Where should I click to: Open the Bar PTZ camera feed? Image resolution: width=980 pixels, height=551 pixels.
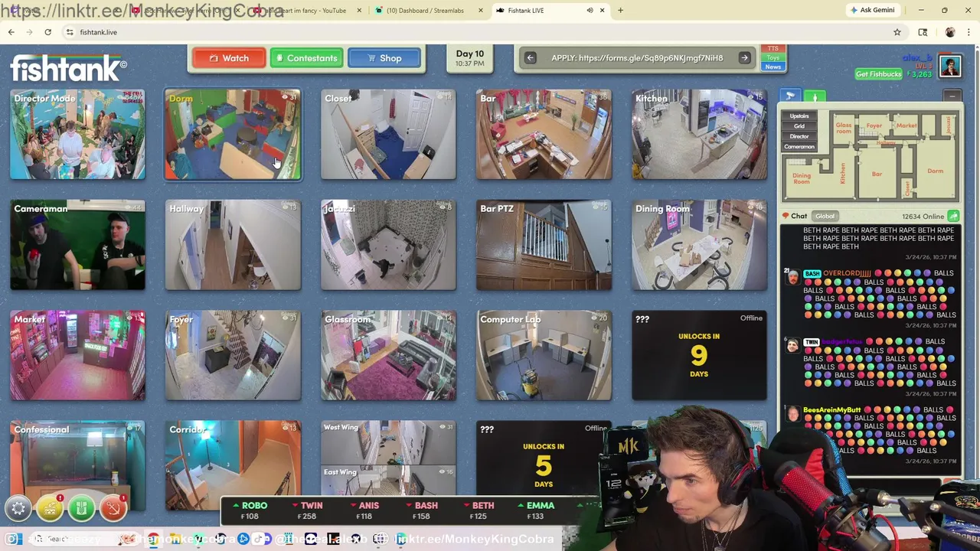(544, 245)
